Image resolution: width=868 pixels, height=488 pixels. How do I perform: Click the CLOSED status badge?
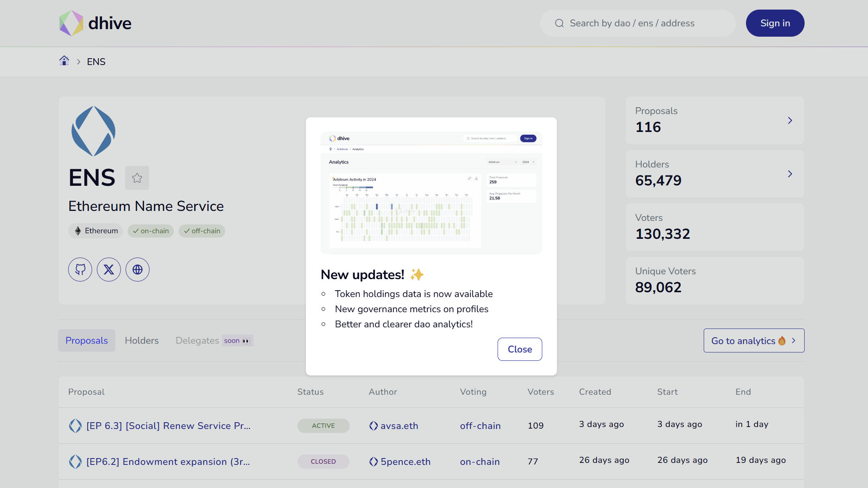323,462
